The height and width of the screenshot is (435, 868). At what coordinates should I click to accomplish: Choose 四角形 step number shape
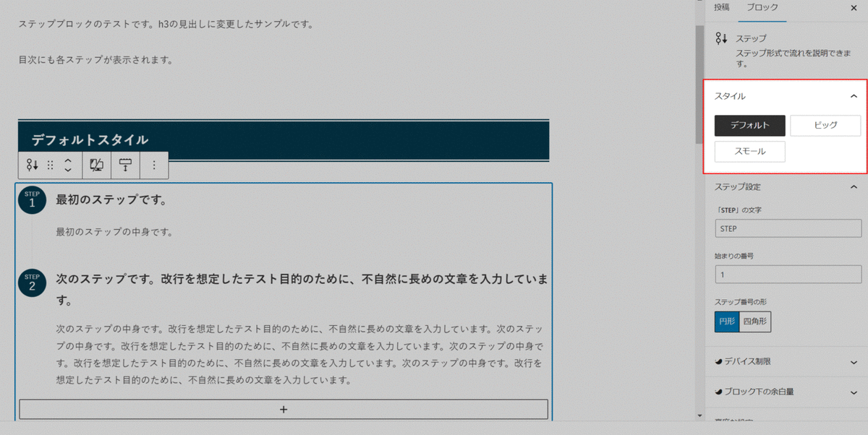click(755, 322)
